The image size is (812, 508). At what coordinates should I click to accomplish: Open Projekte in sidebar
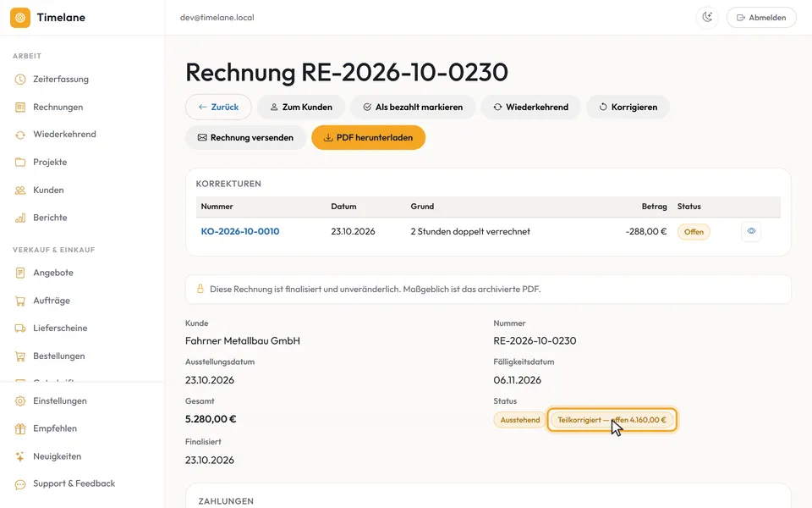tap(50, 163)
